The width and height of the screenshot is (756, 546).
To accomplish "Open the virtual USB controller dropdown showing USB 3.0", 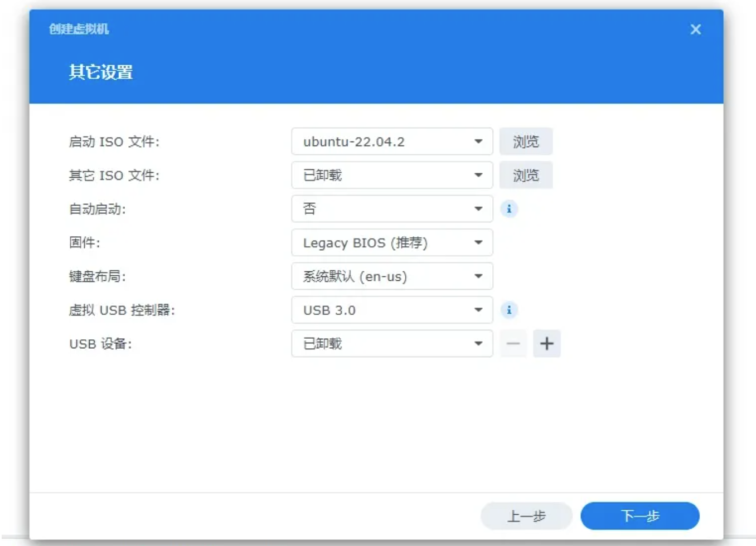I will [x=390, y=310].
